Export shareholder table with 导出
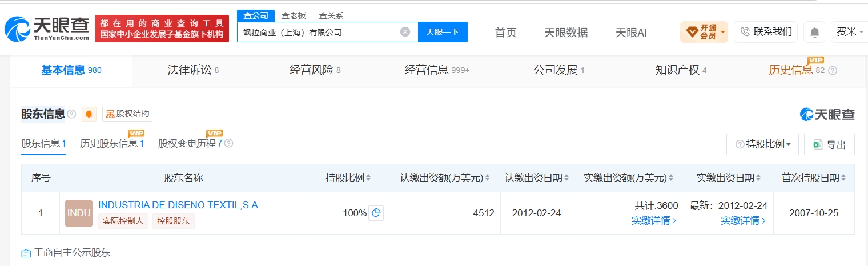Viewport: 868px width, 266px height. (829, 144)
